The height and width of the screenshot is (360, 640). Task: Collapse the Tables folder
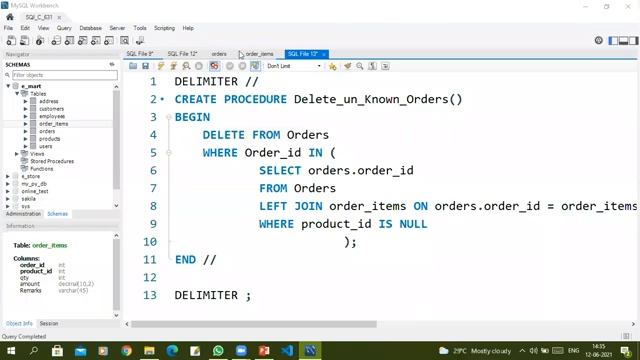(17, 93)
